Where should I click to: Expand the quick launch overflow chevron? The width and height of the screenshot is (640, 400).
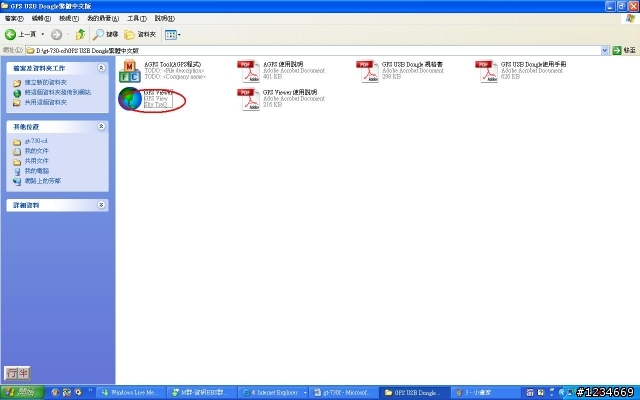(90, 391)
